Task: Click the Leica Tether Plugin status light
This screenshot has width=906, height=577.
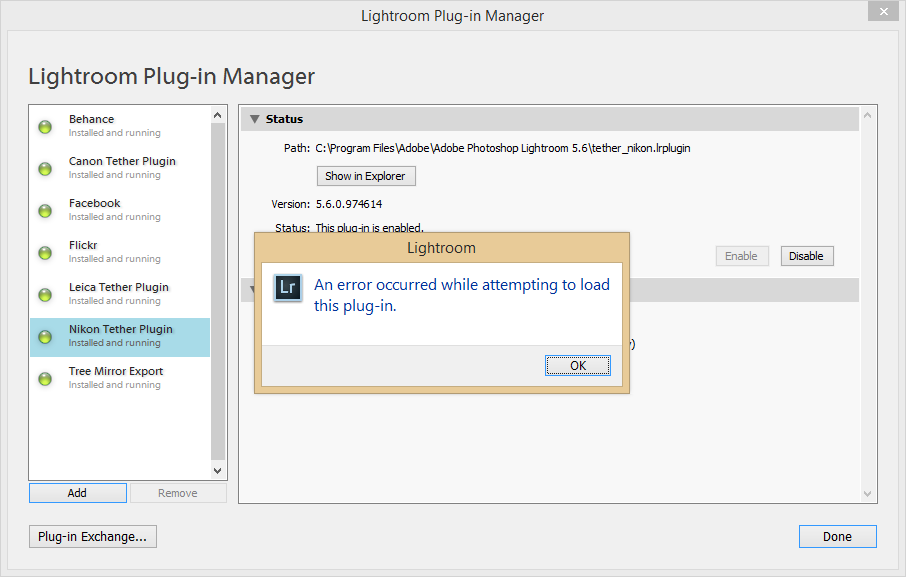Action: point(45,295)
